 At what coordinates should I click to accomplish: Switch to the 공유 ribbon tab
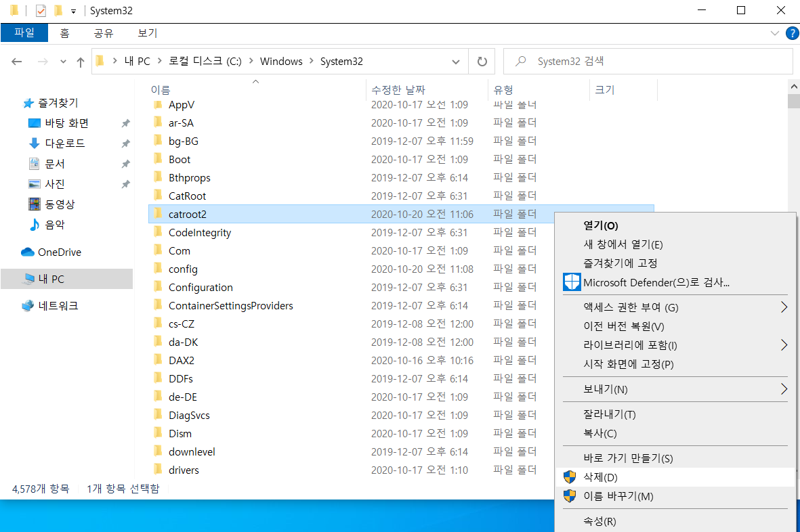(104, 33)
